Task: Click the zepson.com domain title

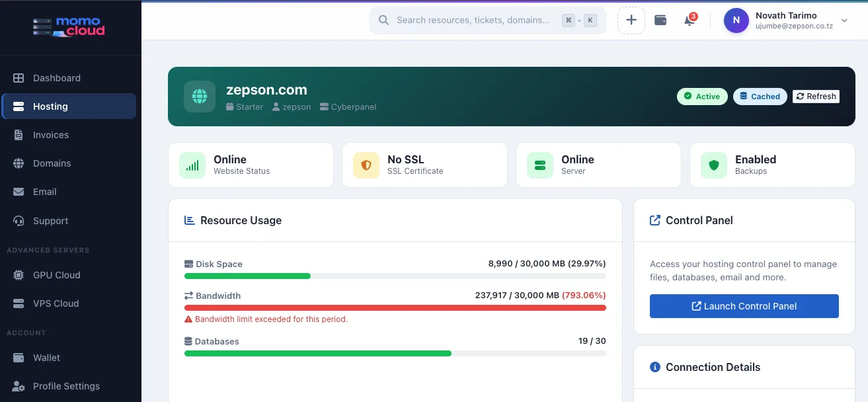Action: click(266, 90)
